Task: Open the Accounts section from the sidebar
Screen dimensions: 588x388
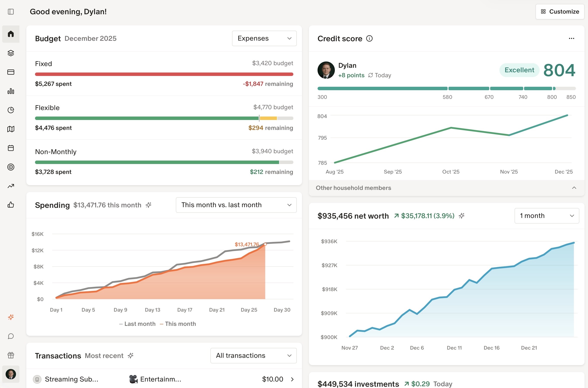Action: 11,53
